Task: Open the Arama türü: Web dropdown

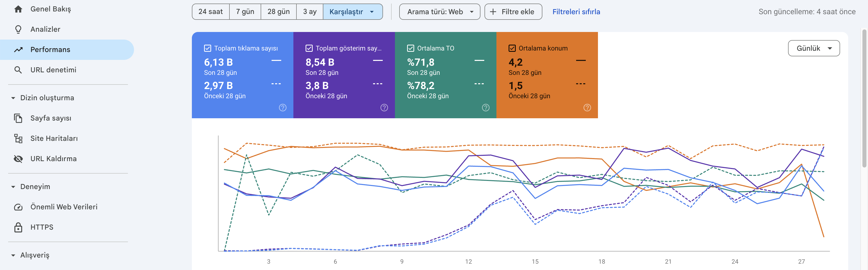Action: coord(439,12)
